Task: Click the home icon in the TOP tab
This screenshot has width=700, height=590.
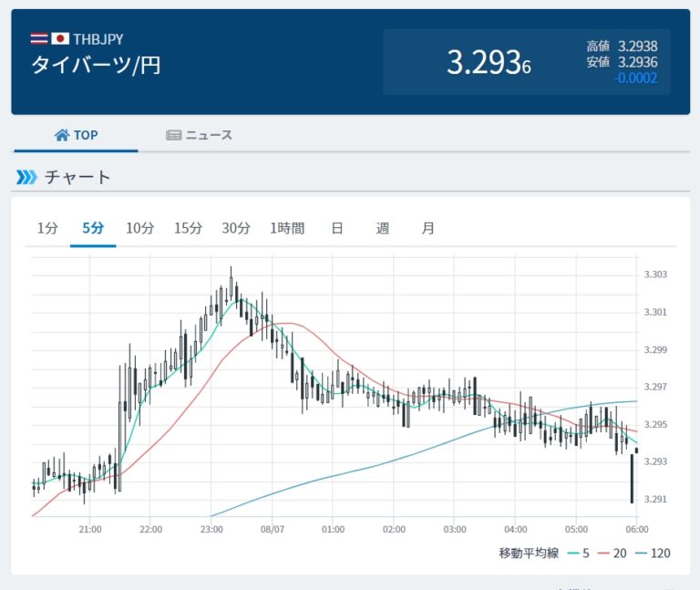Action: pos(62,135)
